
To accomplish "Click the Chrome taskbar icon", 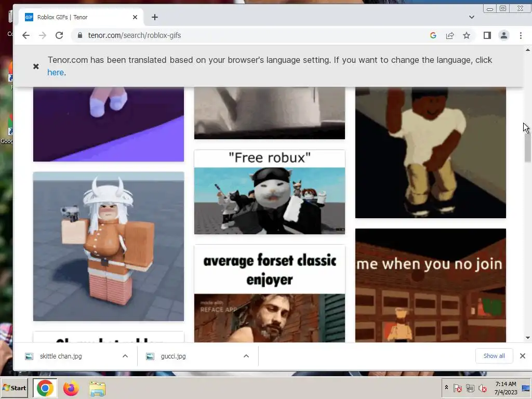I will tap(45, 388).
